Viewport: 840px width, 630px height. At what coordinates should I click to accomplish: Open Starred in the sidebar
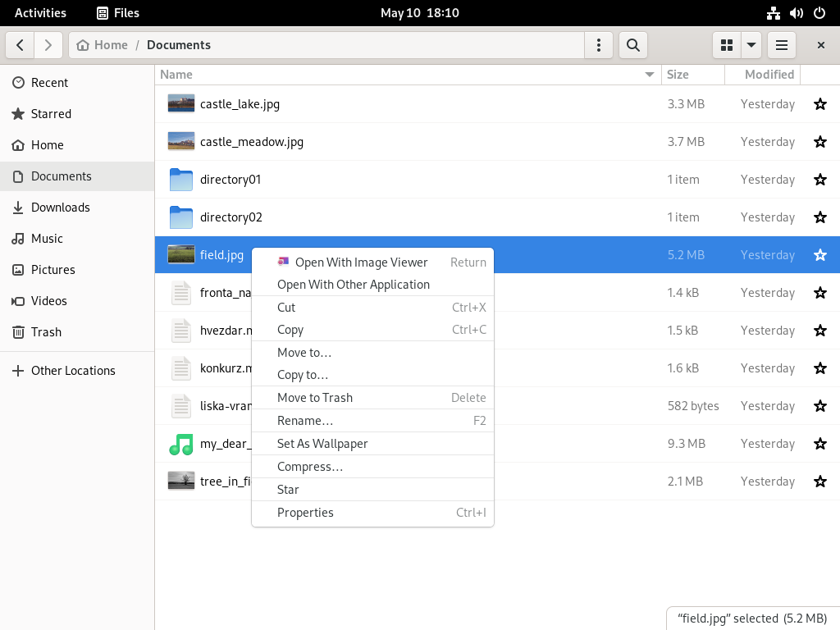click(x=77, y=113)
